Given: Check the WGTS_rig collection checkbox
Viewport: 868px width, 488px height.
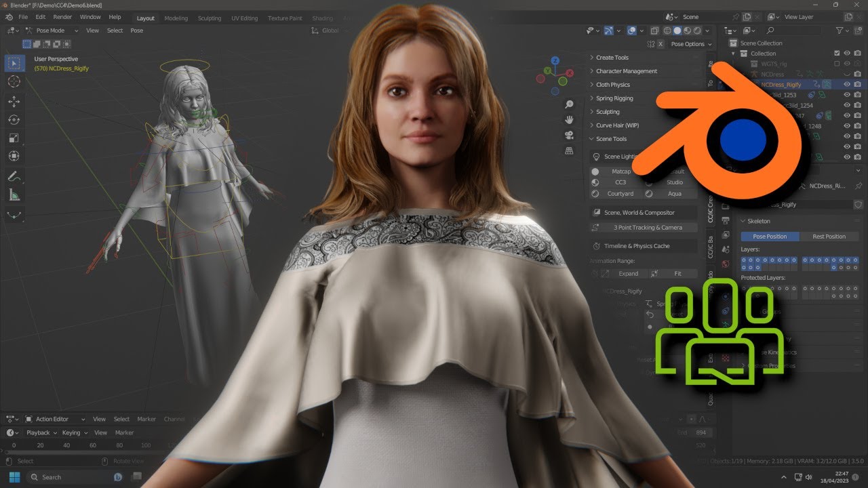Looking at the screenshot, I should 837,64.
